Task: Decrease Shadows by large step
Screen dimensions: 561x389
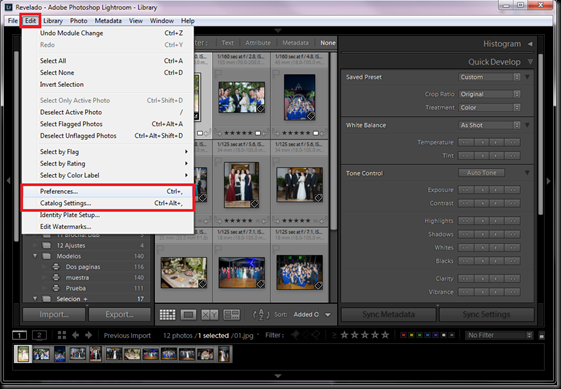Action: coord(465,234)
